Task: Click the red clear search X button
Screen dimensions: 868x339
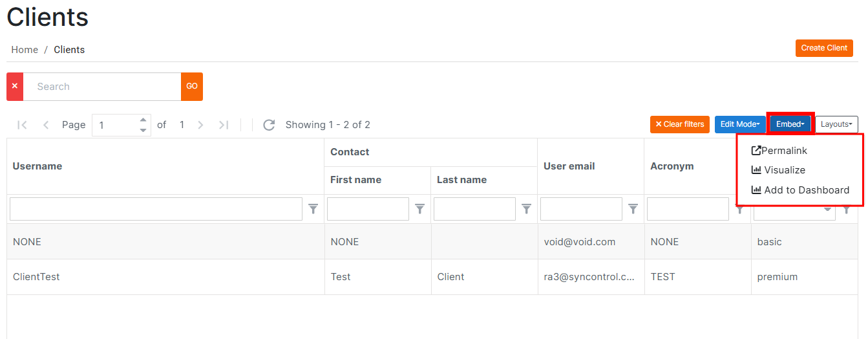Action: click(x=15, y=87)
